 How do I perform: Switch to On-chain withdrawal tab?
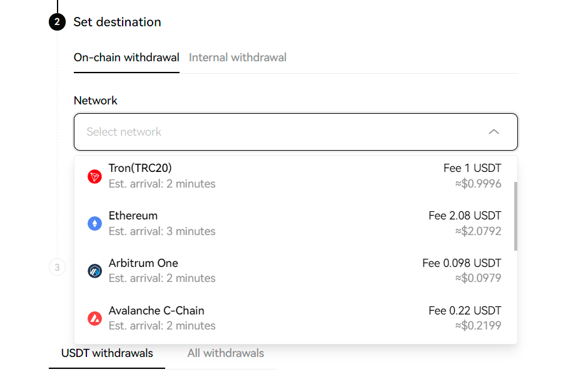[x=126, y=58]
